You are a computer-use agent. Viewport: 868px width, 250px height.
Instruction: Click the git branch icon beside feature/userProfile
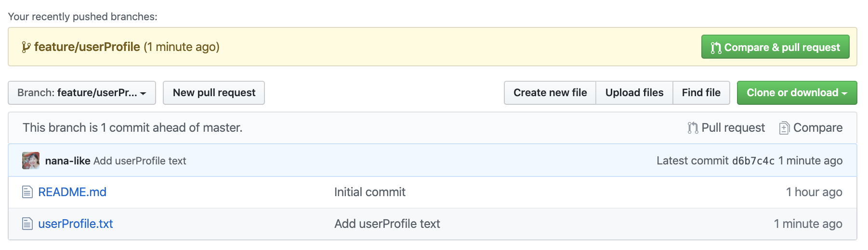[x=26, y=47]
